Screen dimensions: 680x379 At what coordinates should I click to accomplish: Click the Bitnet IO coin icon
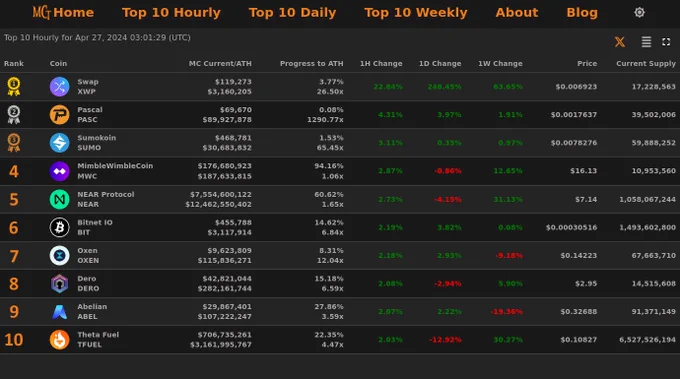pyautogui.click(x=59, y=227)
